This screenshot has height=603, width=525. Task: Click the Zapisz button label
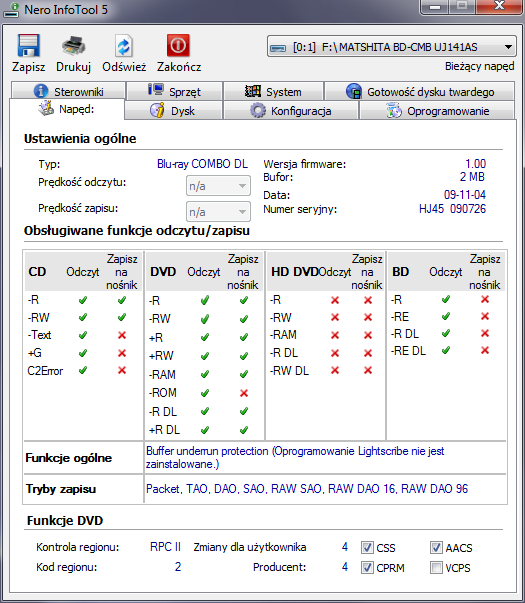pos(28,67)
